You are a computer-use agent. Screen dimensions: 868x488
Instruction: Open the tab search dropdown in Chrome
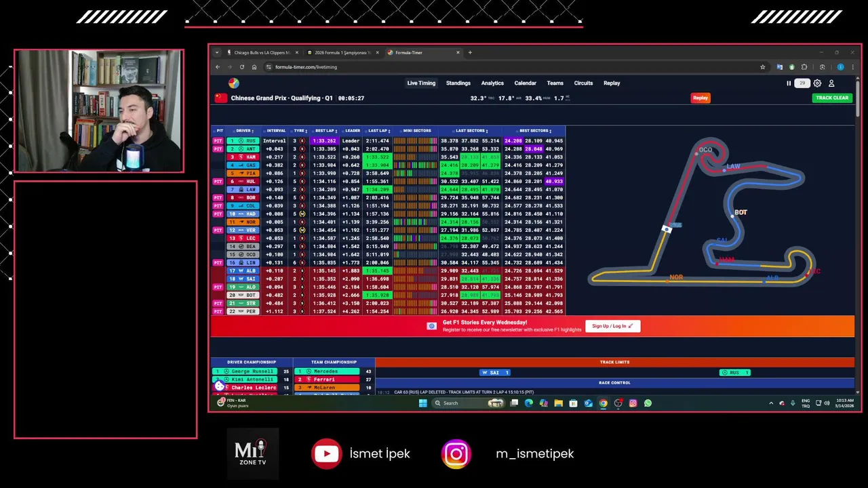pos(217,52)
